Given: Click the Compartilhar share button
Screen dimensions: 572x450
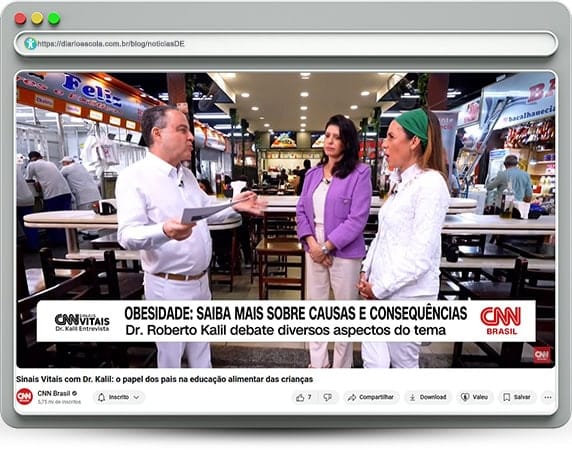Looking at the screenshot, I should pyautogui.click(x=371, y=397).
